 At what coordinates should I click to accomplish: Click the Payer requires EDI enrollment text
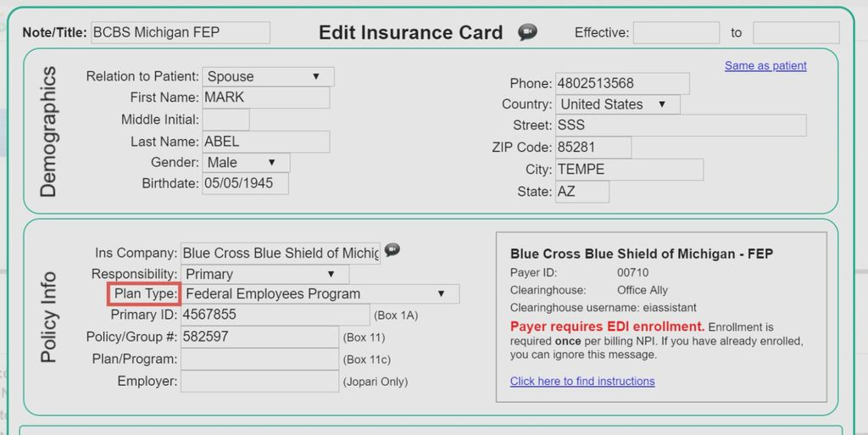click(607, 326)
